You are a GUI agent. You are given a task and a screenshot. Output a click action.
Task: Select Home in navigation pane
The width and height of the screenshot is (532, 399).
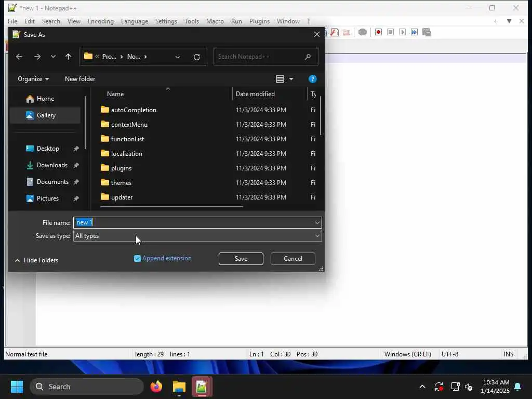pyautogui.click(x=45, y=99)
